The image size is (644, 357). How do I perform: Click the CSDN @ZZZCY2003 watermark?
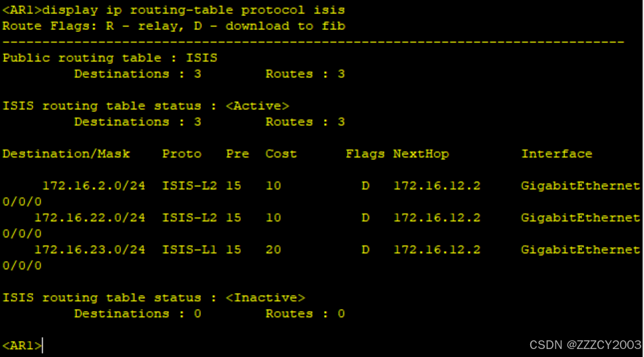(585, 344)
